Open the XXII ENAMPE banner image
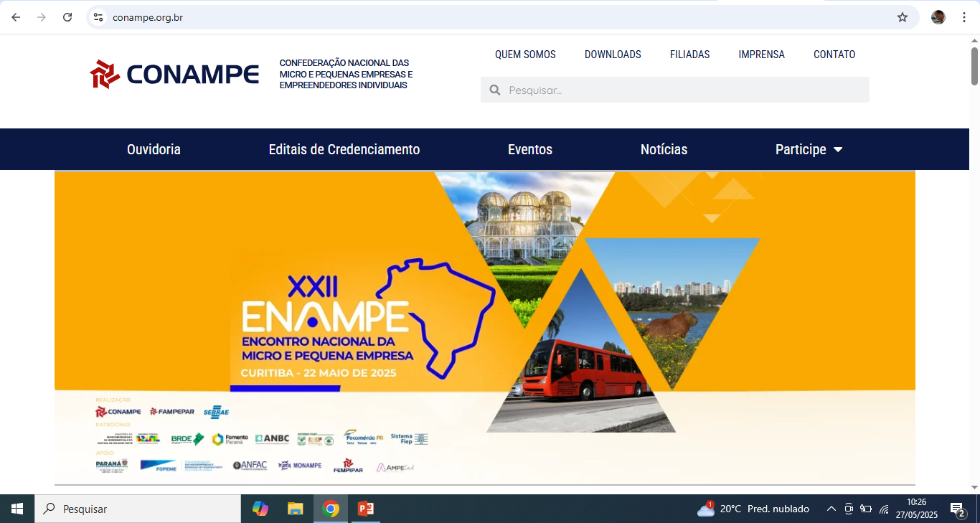Image resolution: width=980 pixels, height=523 pixels. pos(485,329)
